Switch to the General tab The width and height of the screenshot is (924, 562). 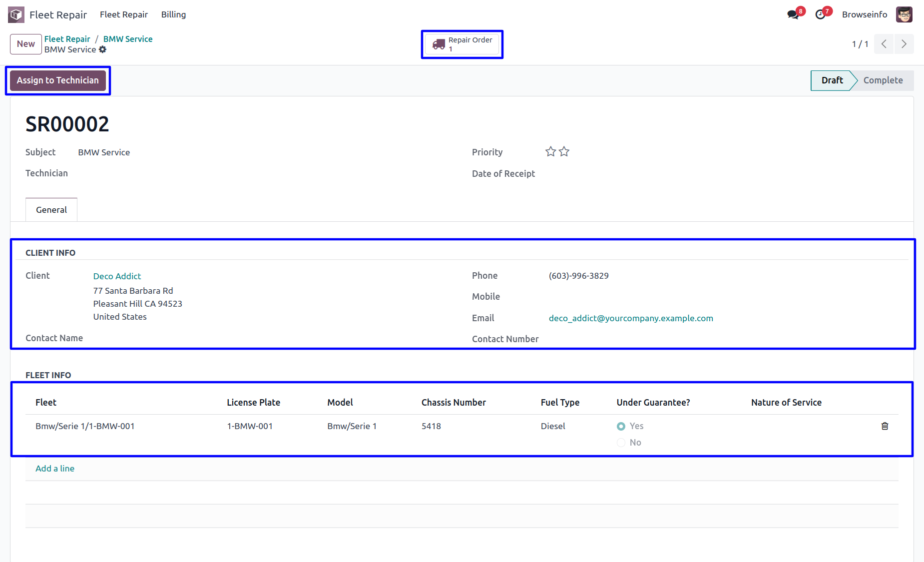tap(51, 210)
